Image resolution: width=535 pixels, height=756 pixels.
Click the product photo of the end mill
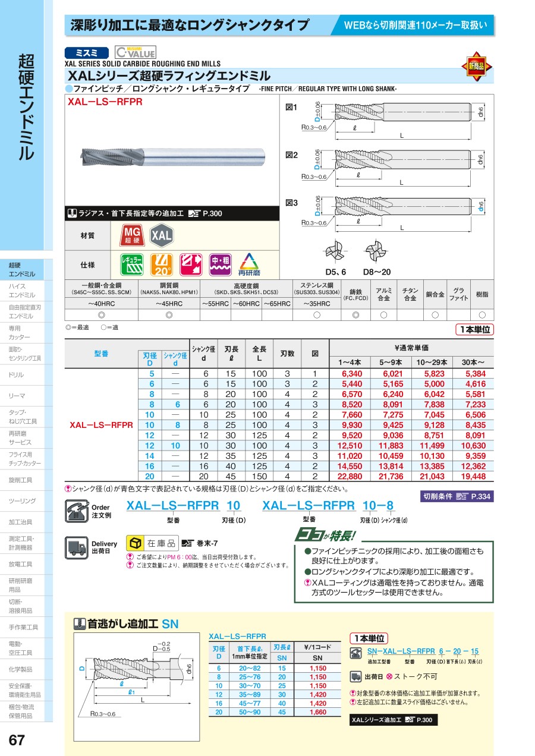coord(172,157)
